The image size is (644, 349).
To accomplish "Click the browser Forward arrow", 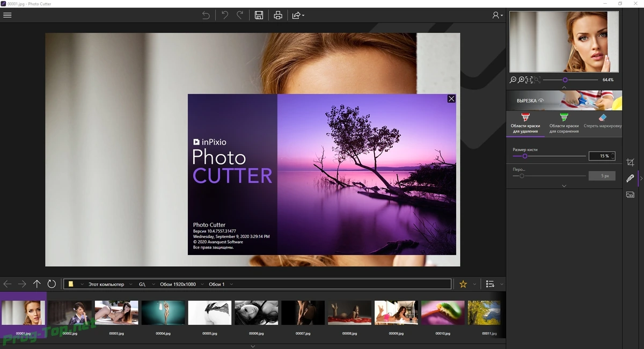I will click(22, 284).
